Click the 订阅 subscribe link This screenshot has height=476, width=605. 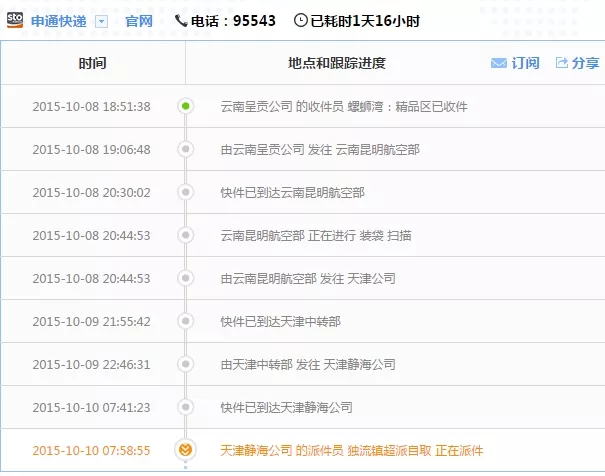(525, 63)
